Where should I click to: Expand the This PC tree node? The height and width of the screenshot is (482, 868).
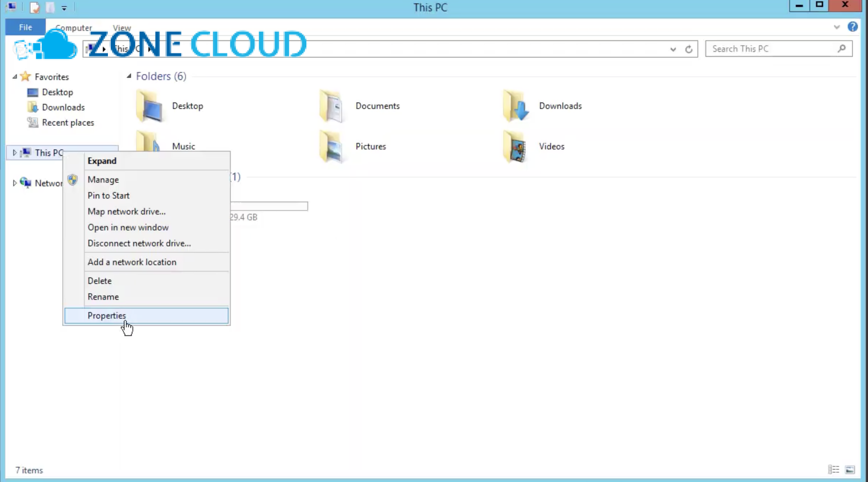(15, 153)
